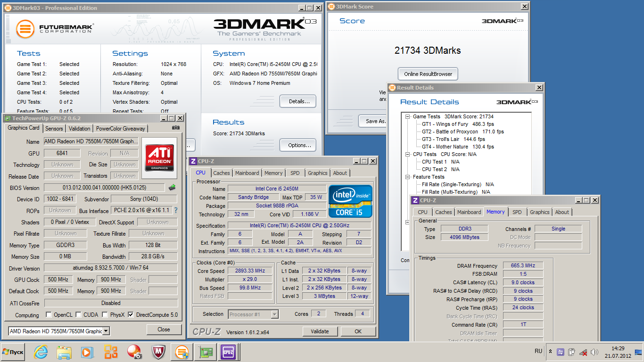Click the ATI Radeon Graphics logo
Viewport: 644px width, 362px height.
[159, 158]
